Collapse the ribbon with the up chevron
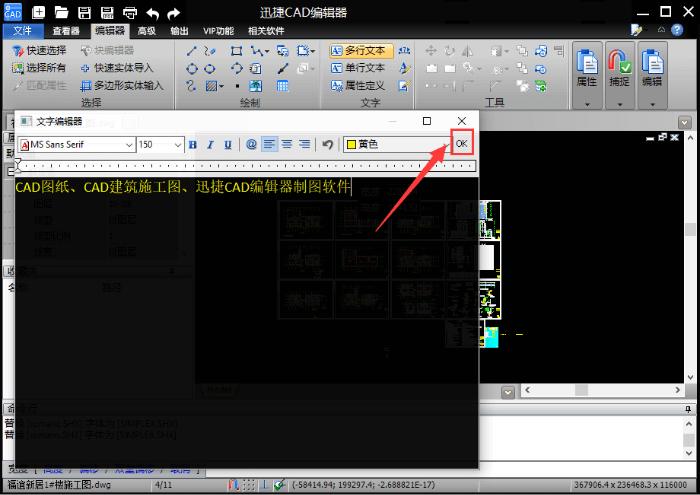 [661, 30]
